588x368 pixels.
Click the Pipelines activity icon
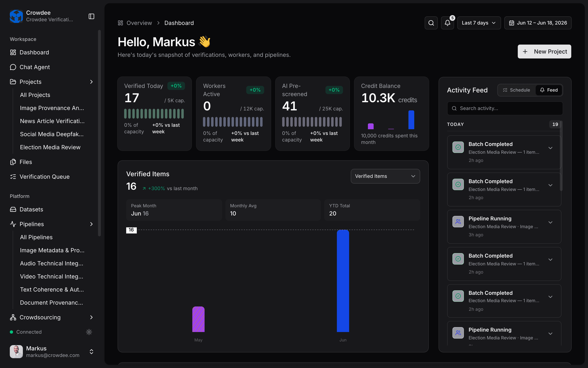tap(13, 224)
